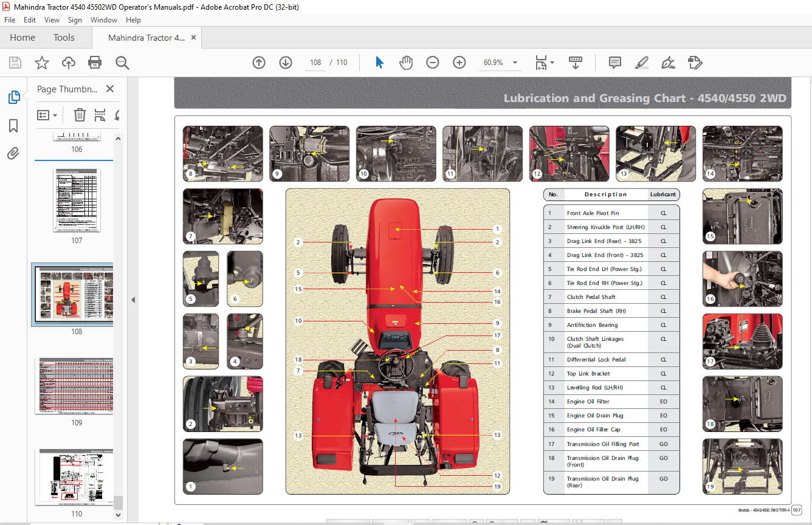Viewport: 812px width, 525px height.
Task: Switch to the Tools tab
Action: (x=64, y=38)
